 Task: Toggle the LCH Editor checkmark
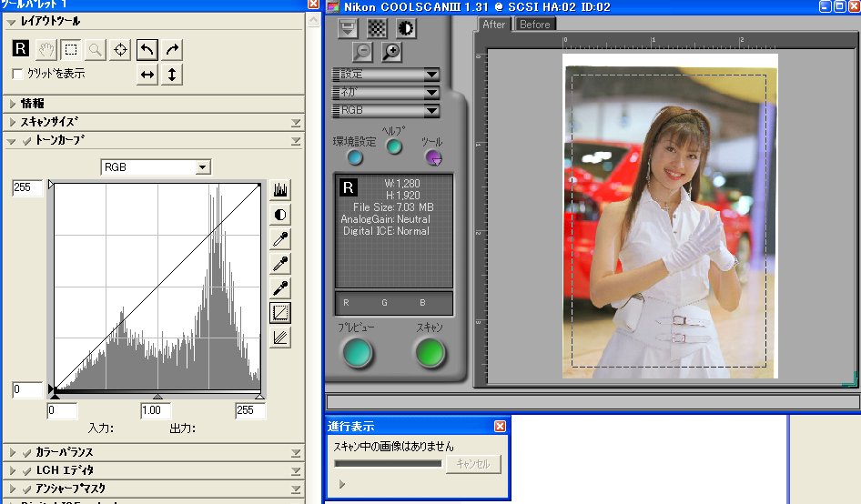[x=26, y=471]
